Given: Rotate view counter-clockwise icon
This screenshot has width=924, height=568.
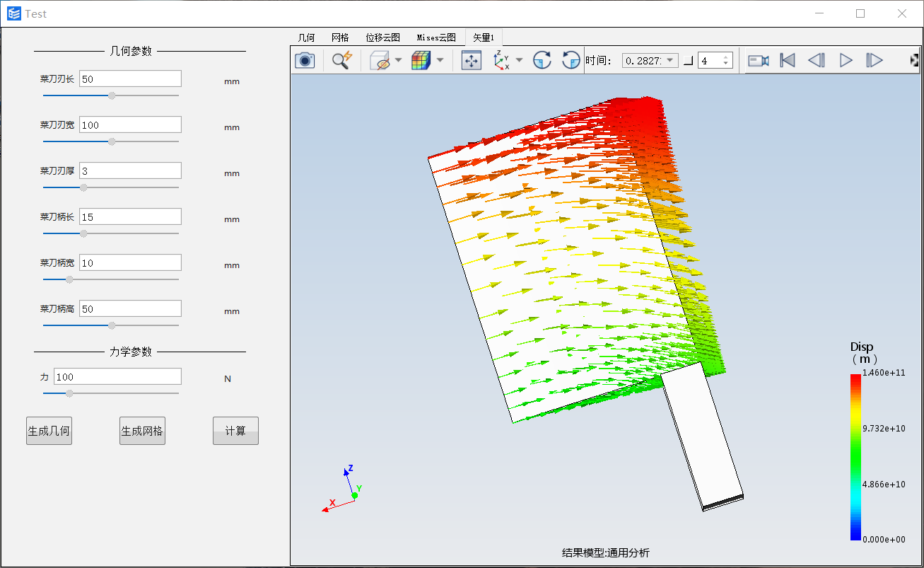Looking at the screenshot, I should [x=571, y=60].
